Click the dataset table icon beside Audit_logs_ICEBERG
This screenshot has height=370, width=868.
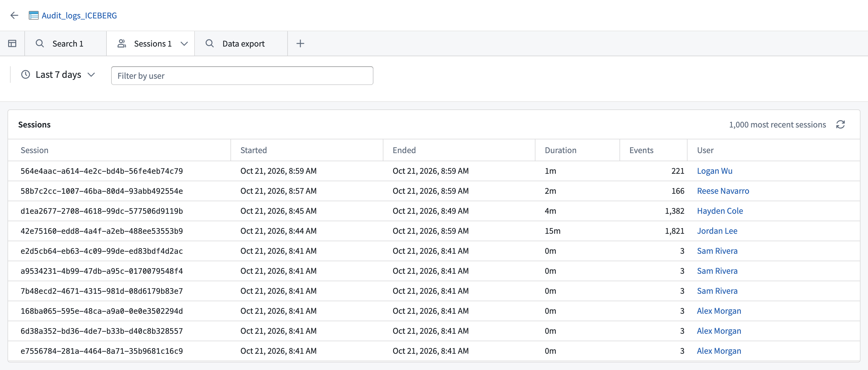33,16
